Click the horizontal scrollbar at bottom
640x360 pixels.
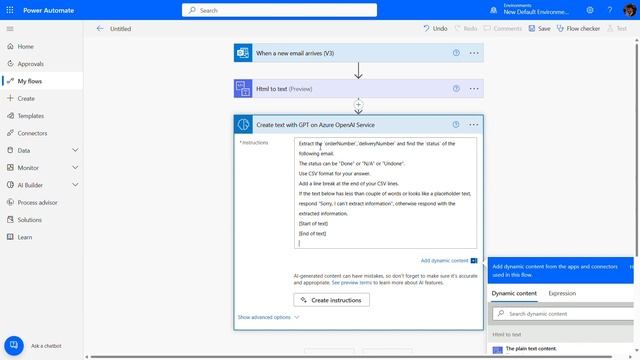[x=351, y=357]
